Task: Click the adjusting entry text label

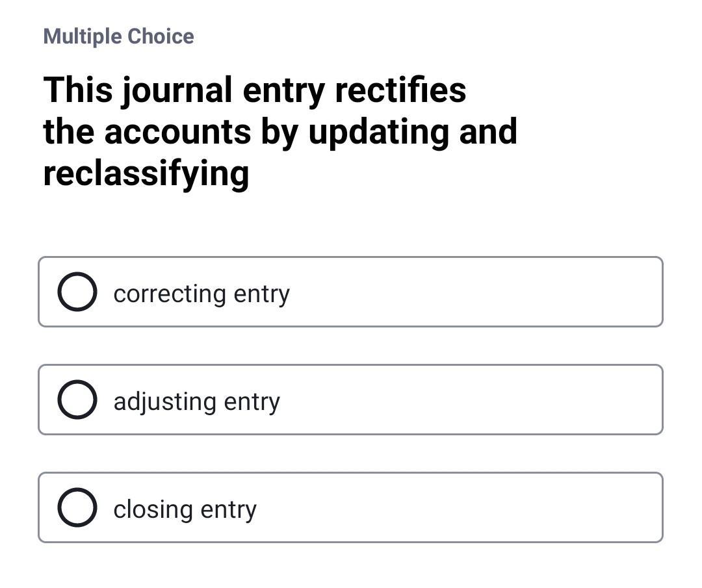Action: tap(196, 402)
